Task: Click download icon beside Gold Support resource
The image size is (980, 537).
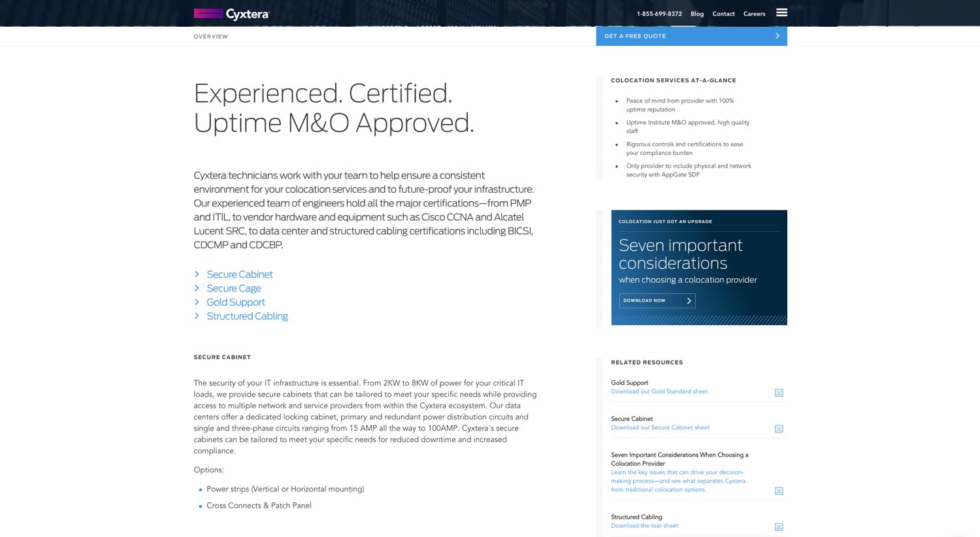Action: (x=779, y=393)
